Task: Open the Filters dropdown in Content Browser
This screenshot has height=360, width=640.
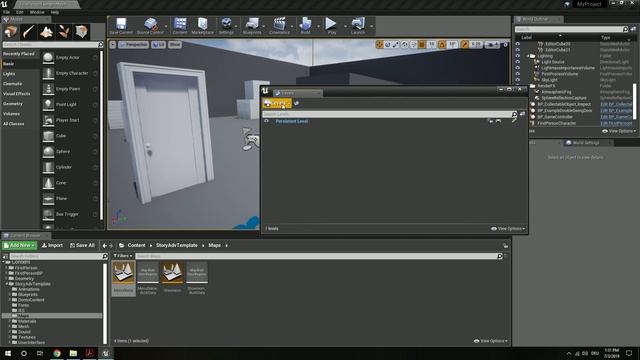Action: tap(123, 256)
